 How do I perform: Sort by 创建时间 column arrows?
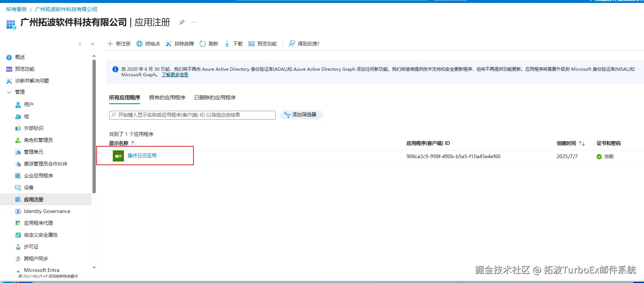pyautogui.click(x=582, y=143)
